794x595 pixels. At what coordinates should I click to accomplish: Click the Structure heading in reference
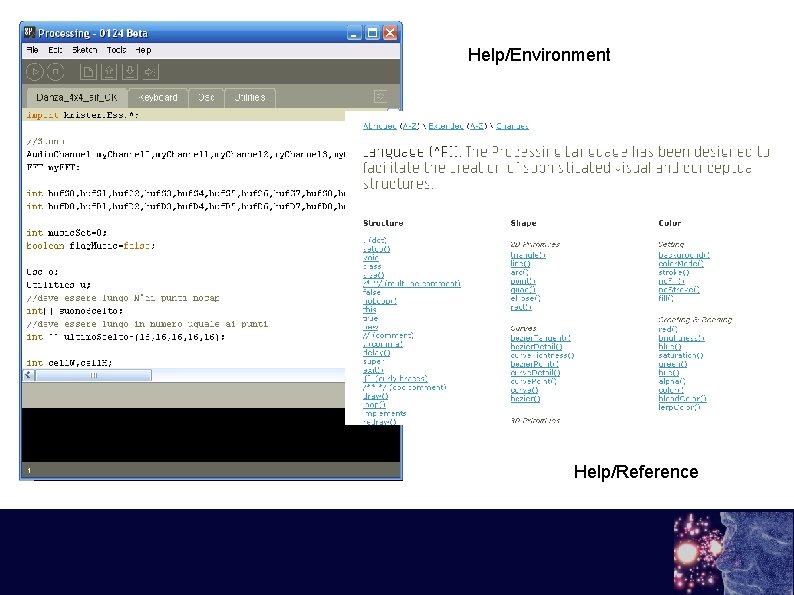(x=383, y=223)
